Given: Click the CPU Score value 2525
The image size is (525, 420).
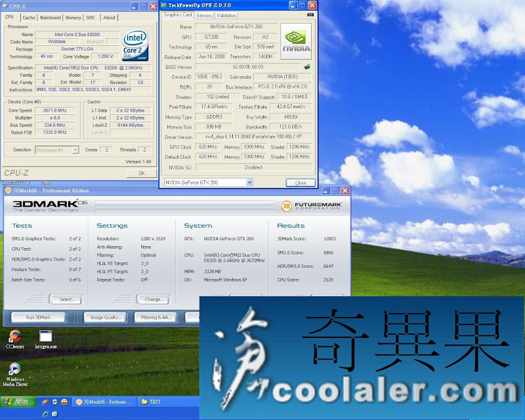Looking at the screenshot, I should [328, 280].
